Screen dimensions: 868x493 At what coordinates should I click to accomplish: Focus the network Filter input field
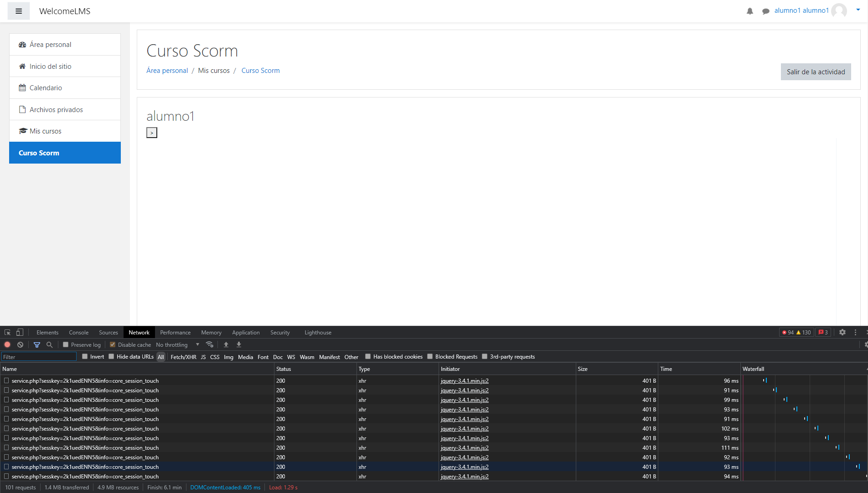(39, 357)
